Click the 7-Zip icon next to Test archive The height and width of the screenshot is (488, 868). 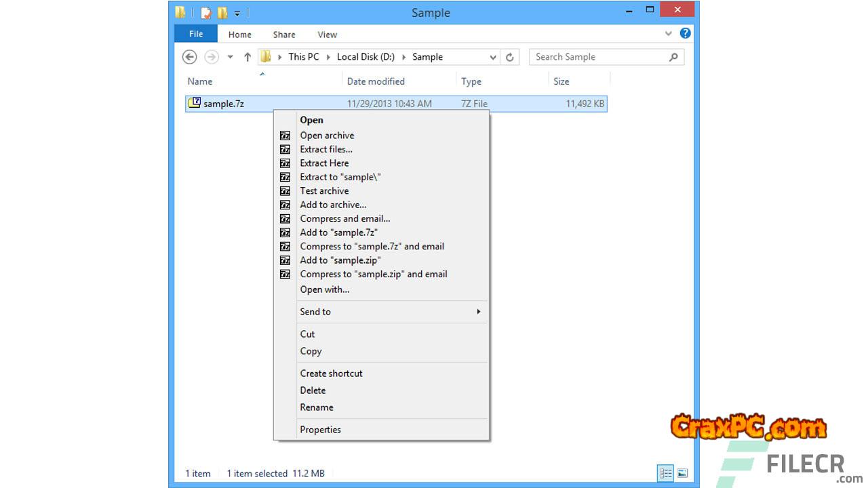pos(285,191)
